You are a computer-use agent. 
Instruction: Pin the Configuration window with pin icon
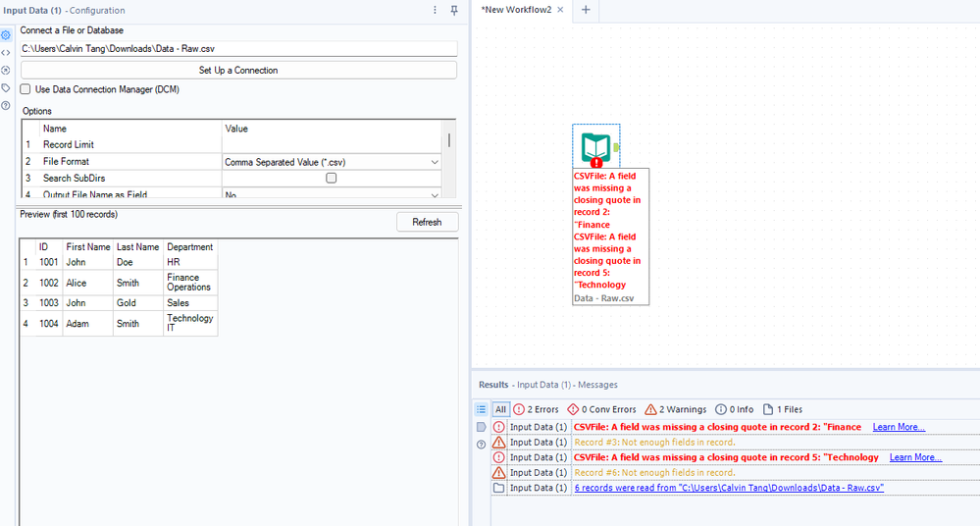click(454, 10)
